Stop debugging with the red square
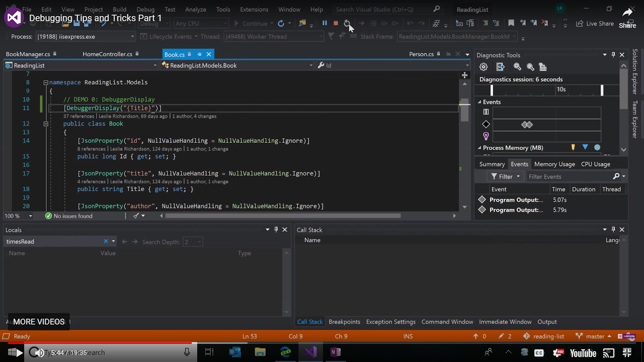 [336, 23]
